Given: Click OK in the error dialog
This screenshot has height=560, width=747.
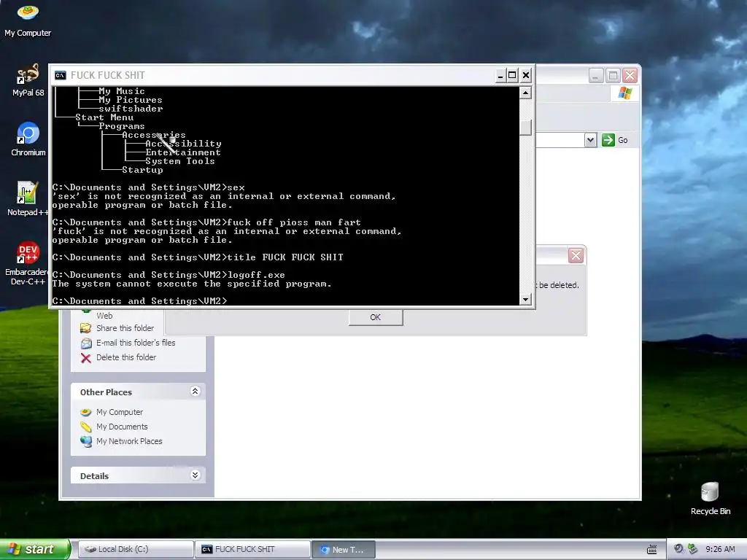Looking at the screenshot, I should (376, 317).
